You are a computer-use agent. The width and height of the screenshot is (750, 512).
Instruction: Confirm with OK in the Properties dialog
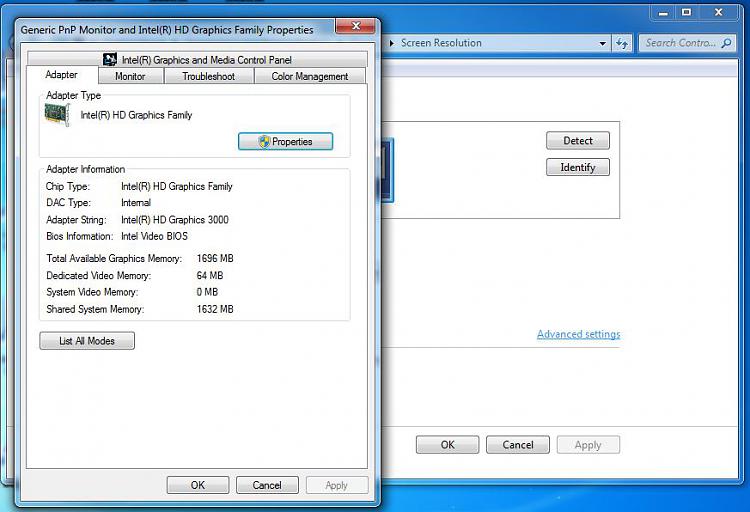(198, 485)
